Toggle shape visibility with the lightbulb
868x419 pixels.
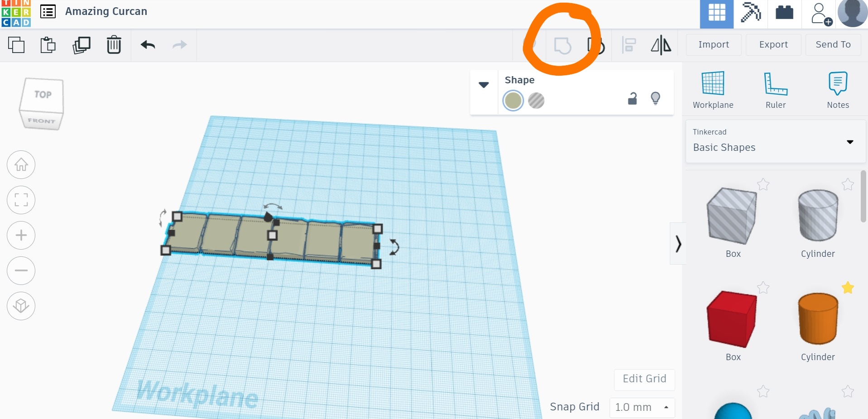tap(655, 98)
